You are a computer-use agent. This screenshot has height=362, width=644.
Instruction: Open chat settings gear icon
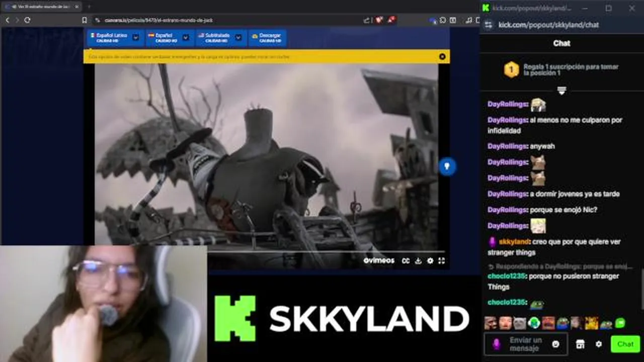pos(598,344)
